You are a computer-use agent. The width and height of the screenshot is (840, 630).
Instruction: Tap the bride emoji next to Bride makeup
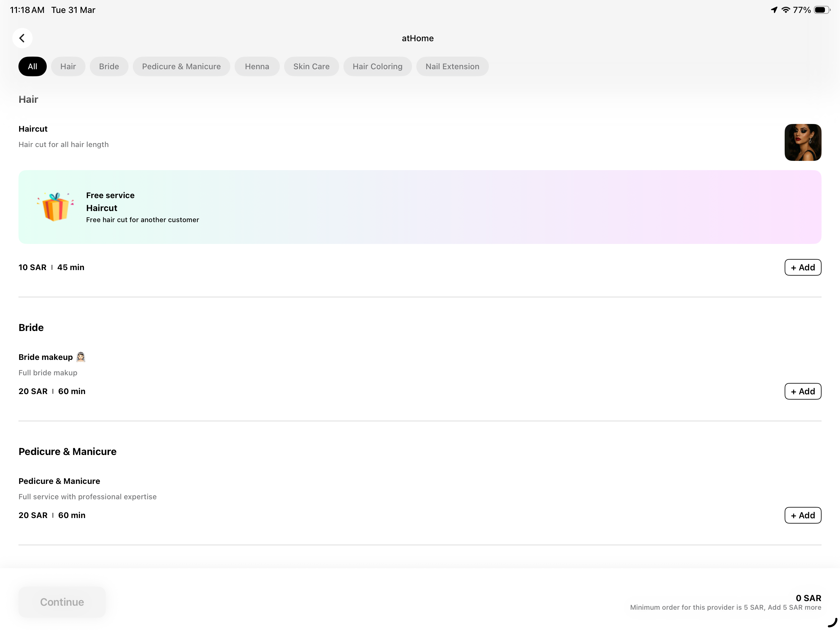81,357
